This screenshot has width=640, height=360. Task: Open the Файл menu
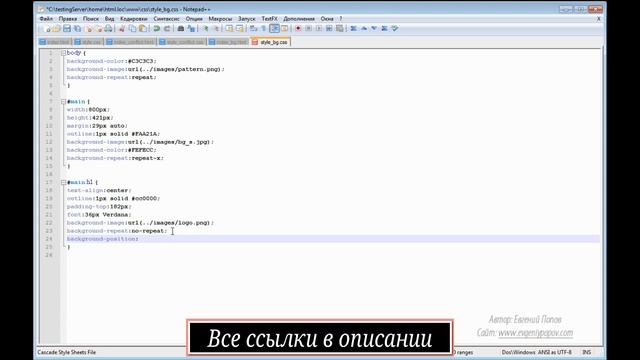(46, 19)
